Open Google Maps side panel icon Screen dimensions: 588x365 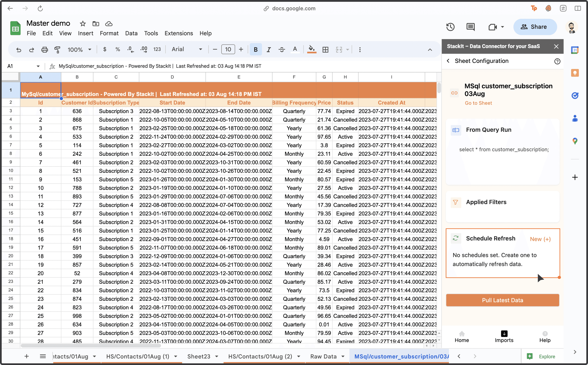pos(575,141)
